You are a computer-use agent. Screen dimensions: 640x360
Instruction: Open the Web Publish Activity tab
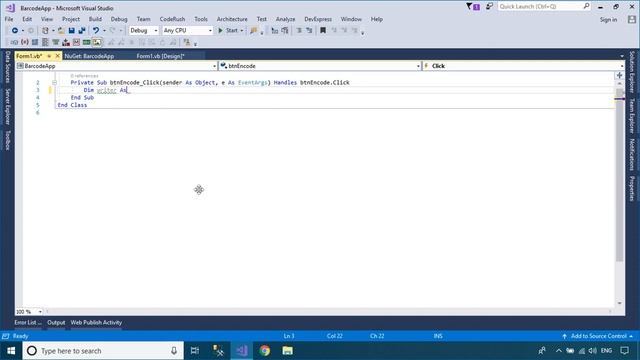pos(96,322)
